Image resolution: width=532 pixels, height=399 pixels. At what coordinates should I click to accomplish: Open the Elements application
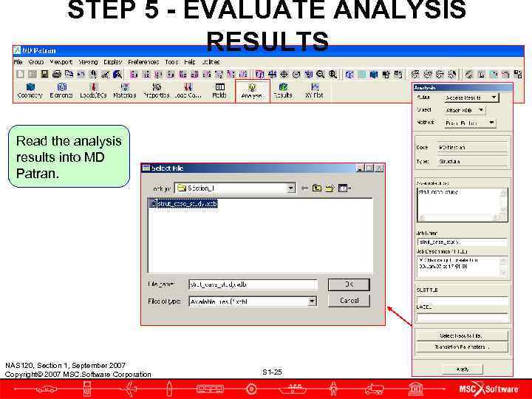(61, 91)
